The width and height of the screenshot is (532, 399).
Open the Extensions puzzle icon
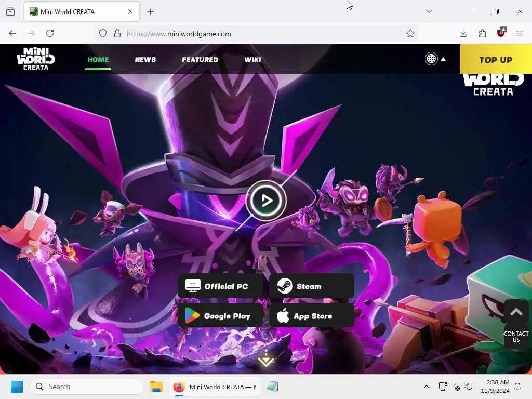482,33
